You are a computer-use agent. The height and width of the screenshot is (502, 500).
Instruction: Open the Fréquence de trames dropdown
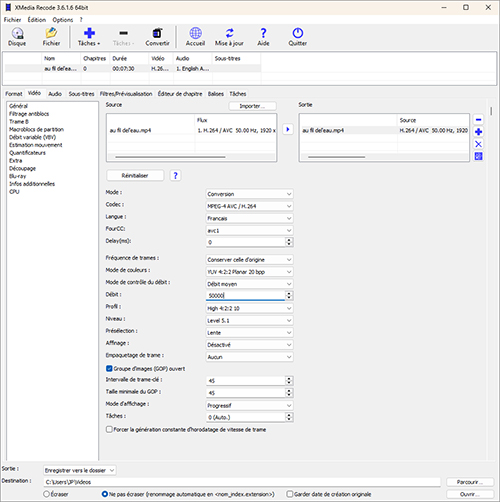click(249, 259)
